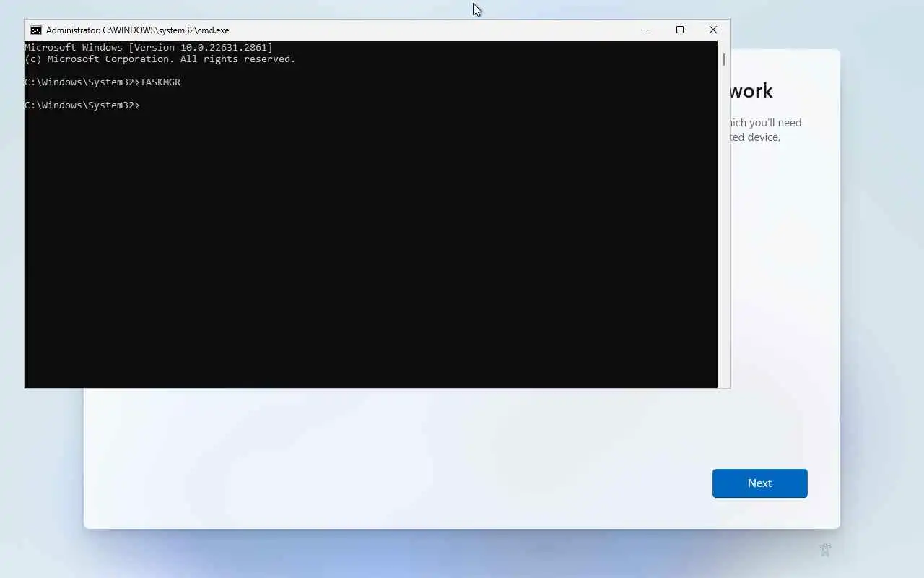
Task: Click the Microsoft Corporation copyright line
Action: click(160, 59)
